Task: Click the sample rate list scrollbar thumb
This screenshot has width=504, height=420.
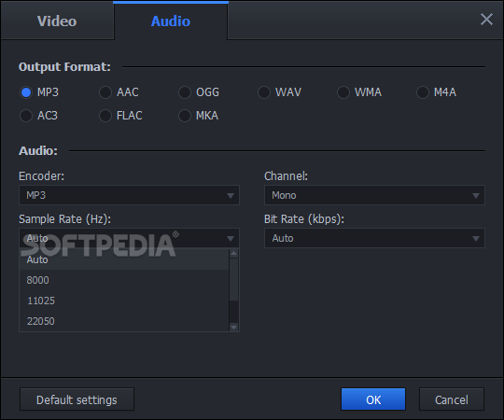Action: coord(233,279)
